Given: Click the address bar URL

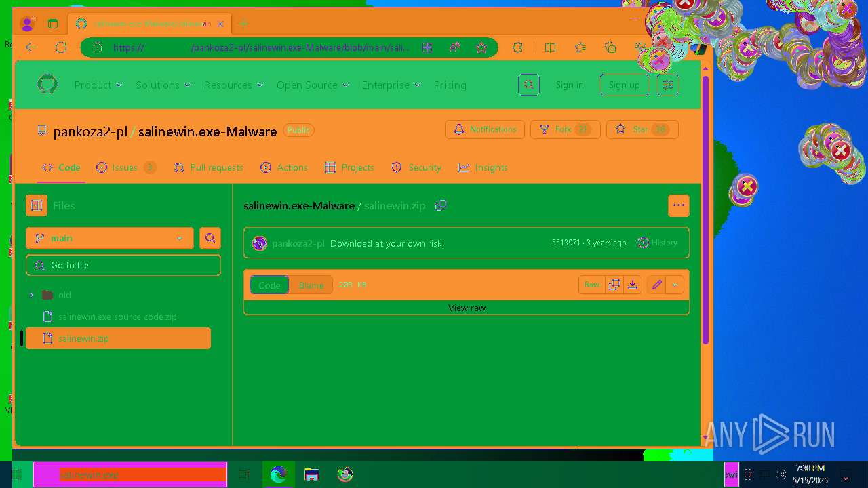Looking at the screenshot, I should pyautogui.click(x=261, y=47).
